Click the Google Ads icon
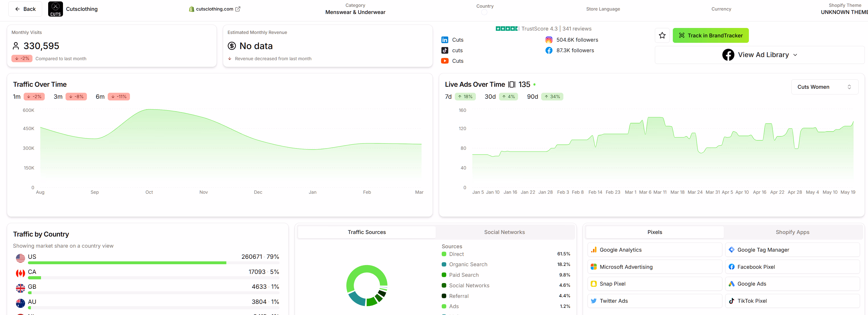 coord(732,284)
